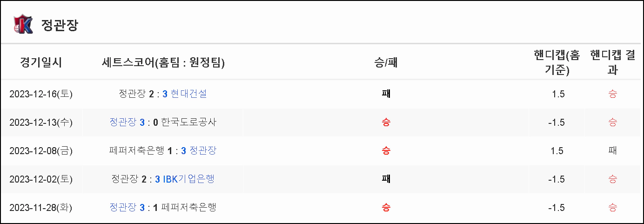644x224 pixels.
Task: Select the 2023-12-13(수) match date
Action: click(x=41, y=122)
